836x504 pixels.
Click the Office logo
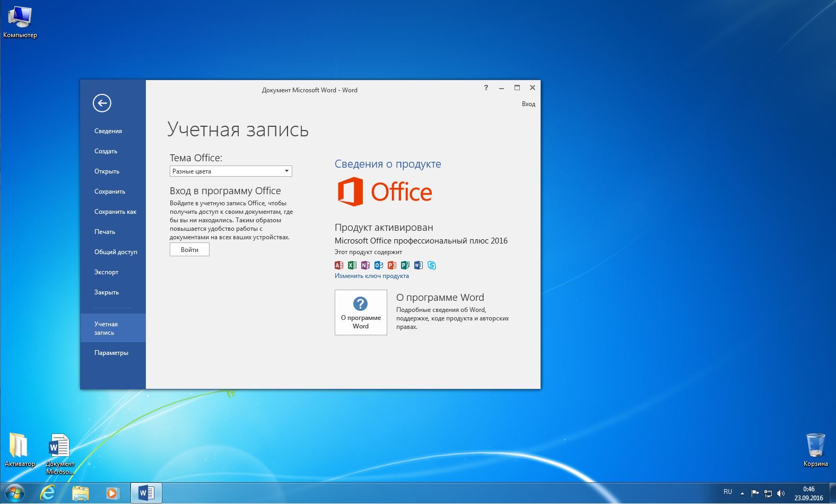point(385,192)
